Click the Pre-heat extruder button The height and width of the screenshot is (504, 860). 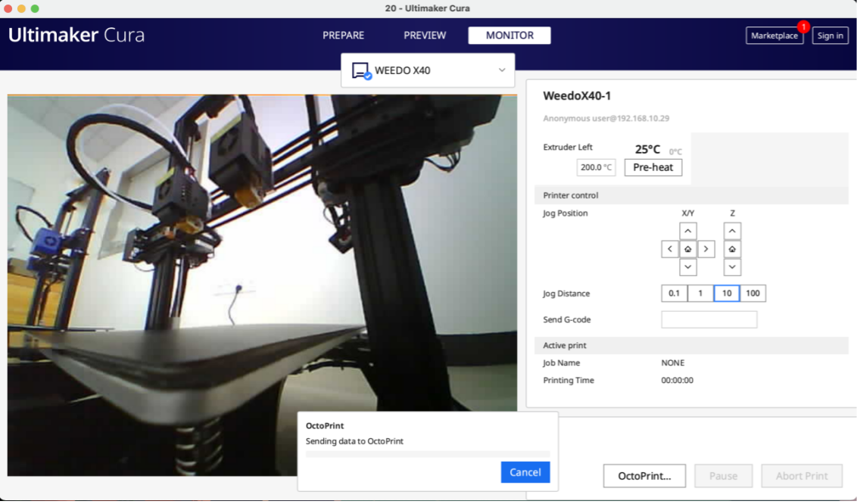click(653, 167)
